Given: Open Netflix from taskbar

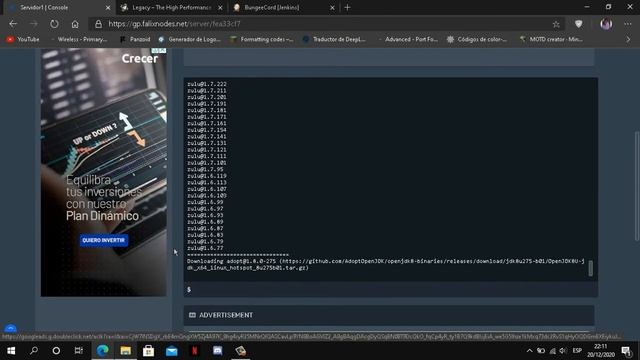Looking at the screenshot, I should (x=195, y=351).
